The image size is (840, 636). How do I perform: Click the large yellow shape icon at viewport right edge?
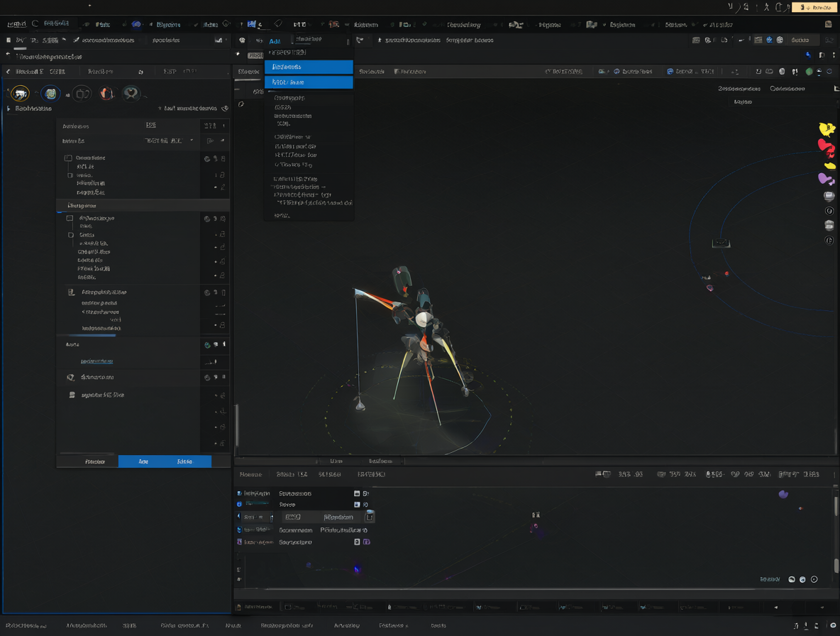click(x=827, y=129)
